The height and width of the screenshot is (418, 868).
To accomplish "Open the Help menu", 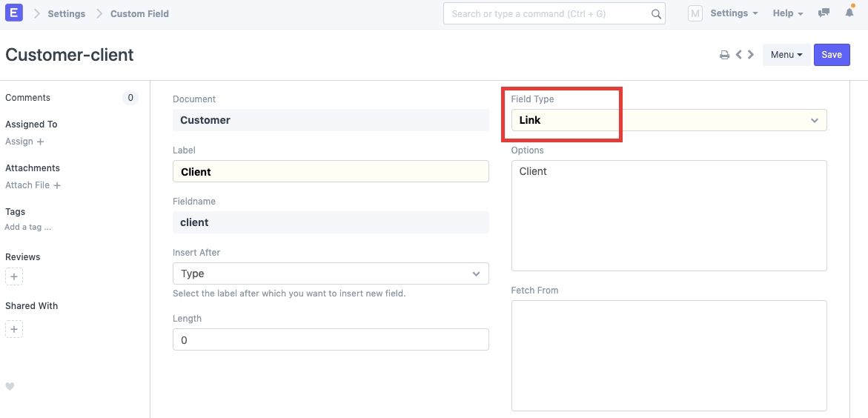I will coord(788,13).
